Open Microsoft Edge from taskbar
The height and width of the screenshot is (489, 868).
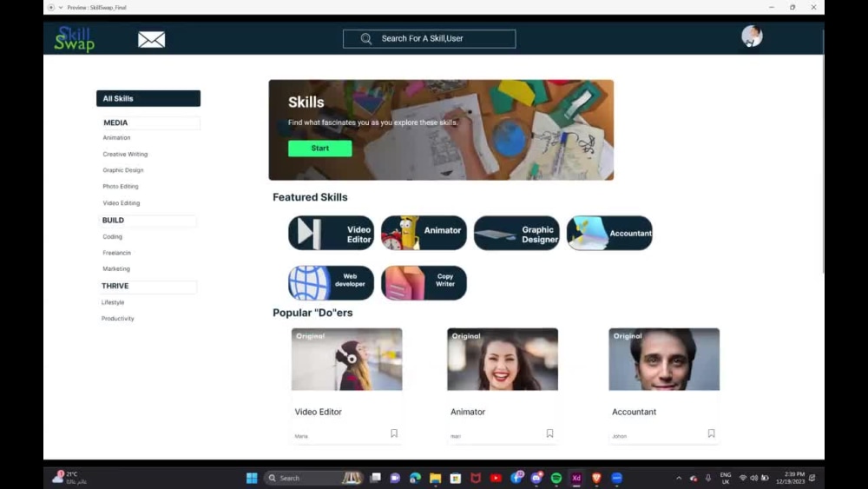pos(415,478)
